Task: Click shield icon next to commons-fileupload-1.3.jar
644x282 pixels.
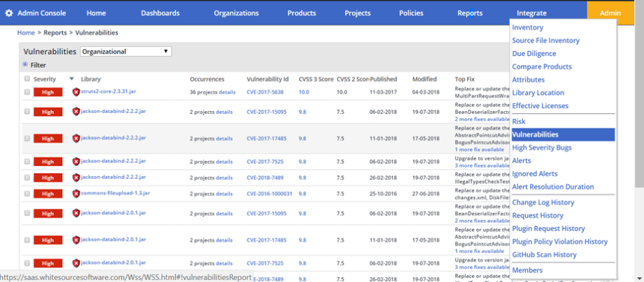Action: 76,193
